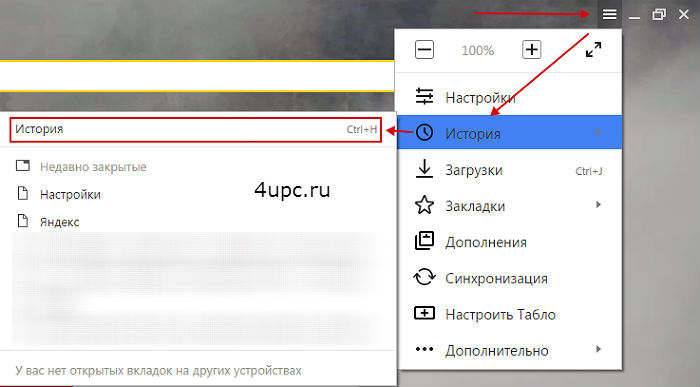Select История in the main menu
The height and width of the screenshot is (387, 700).
pyautogui.click(x=509, y=132)
